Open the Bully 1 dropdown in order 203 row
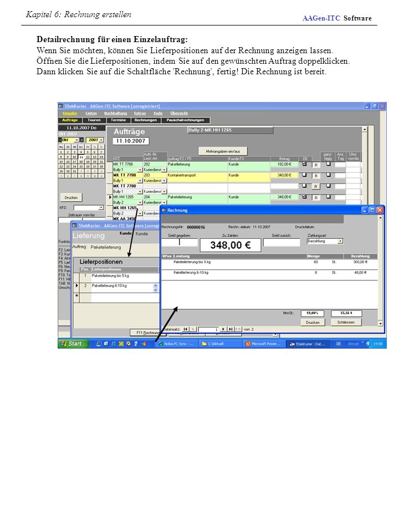 click(x=140, y=181)
